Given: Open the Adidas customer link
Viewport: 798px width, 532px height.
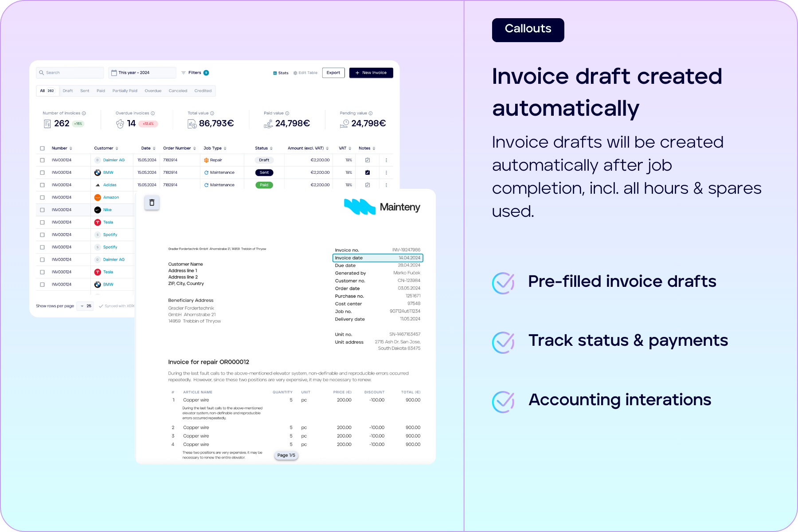Looking at the screenshot, I should pyautogui.click(x=110, y=185).
